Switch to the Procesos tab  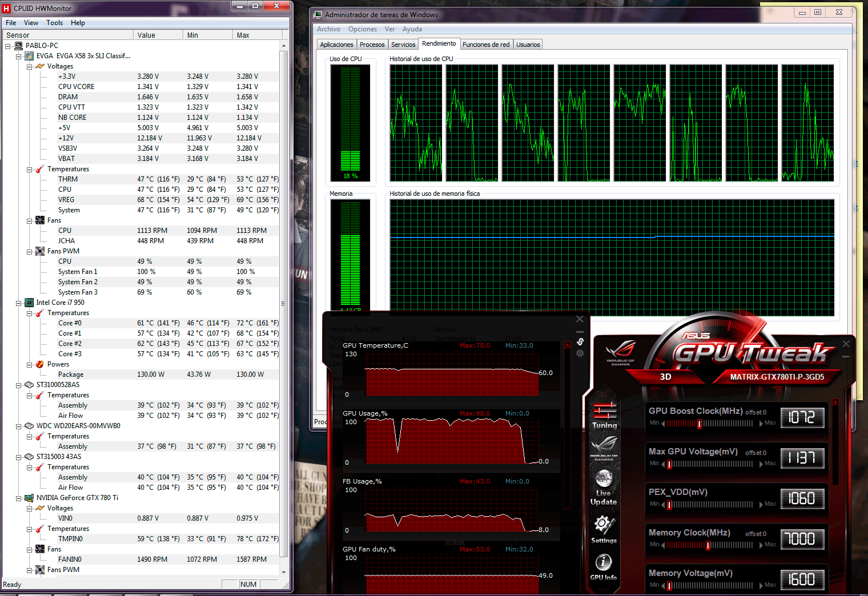click(x=372, y=45)
